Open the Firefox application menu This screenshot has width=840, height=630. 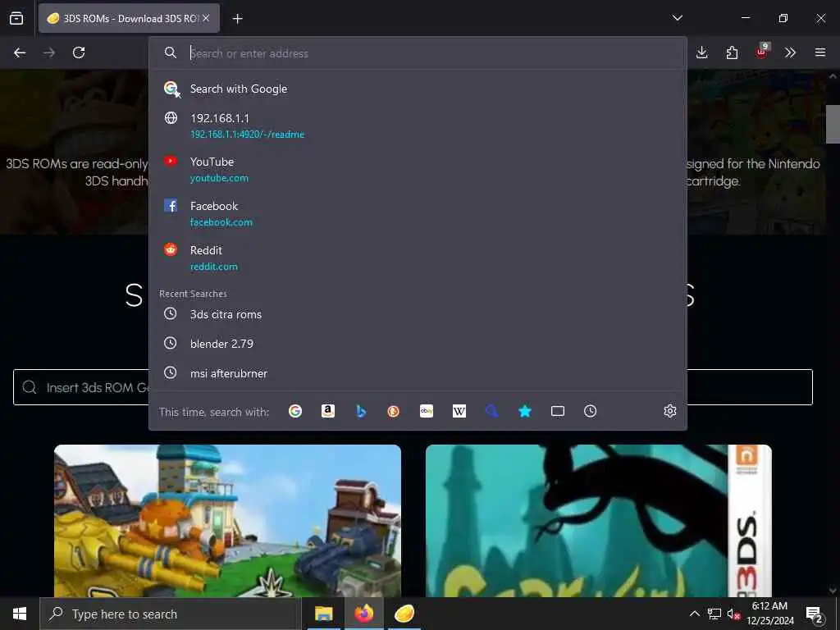point(820,52)
